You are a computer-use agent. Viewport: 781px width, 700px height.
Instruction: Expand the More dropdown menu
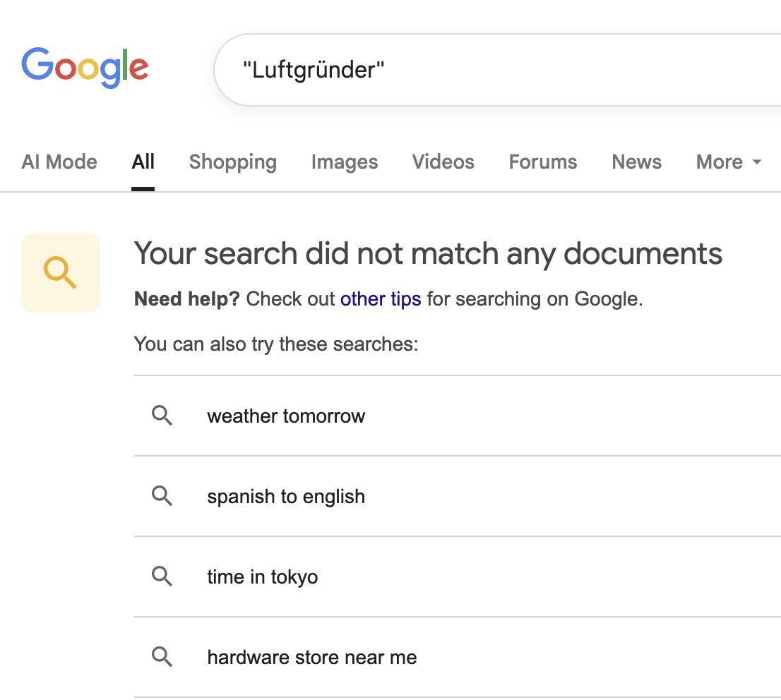tap(729, 162)
